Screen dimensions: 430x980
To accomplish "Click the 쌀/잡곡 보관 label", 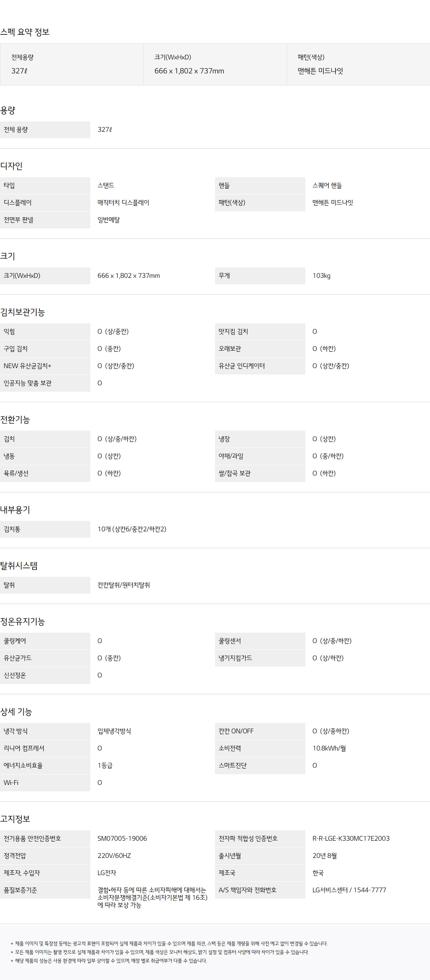I will (234, 473).
